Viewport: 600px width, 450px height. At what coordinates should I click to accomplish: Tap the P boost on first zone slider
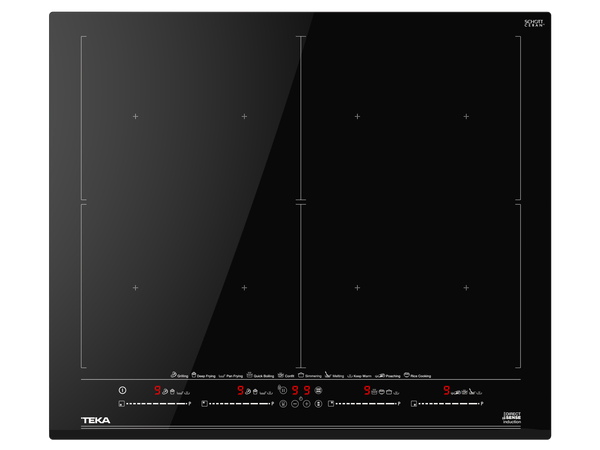(x=190, y=404)
